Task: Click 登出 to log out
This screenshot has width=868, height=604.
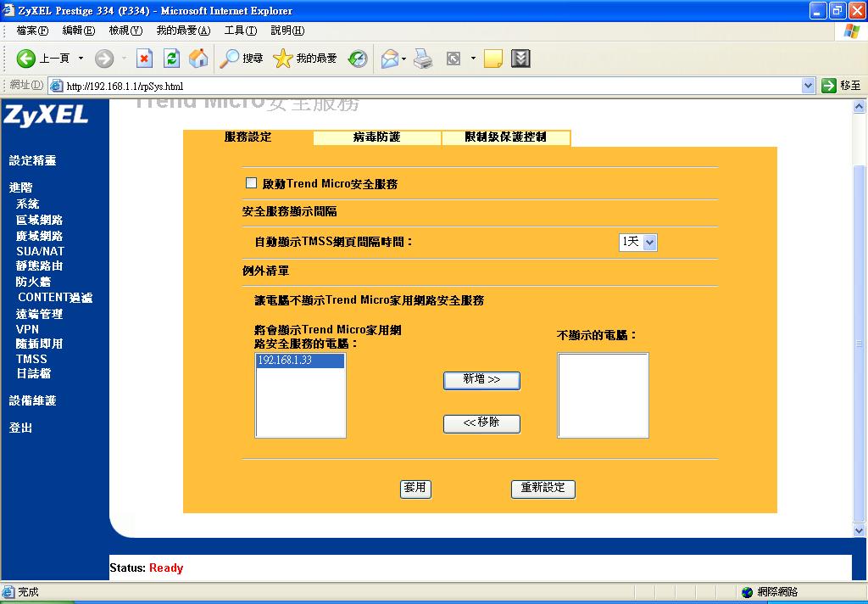Action: pos(20,428)
